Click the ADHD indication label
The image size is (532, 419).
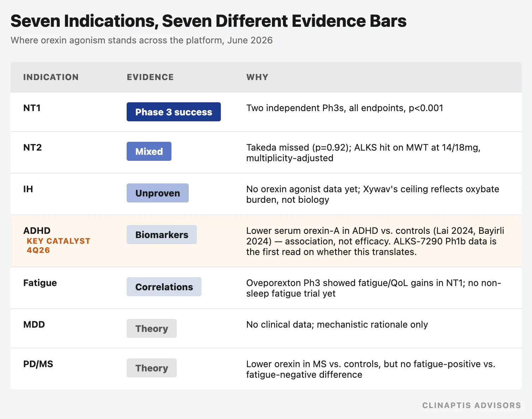(x=37, y=231)
